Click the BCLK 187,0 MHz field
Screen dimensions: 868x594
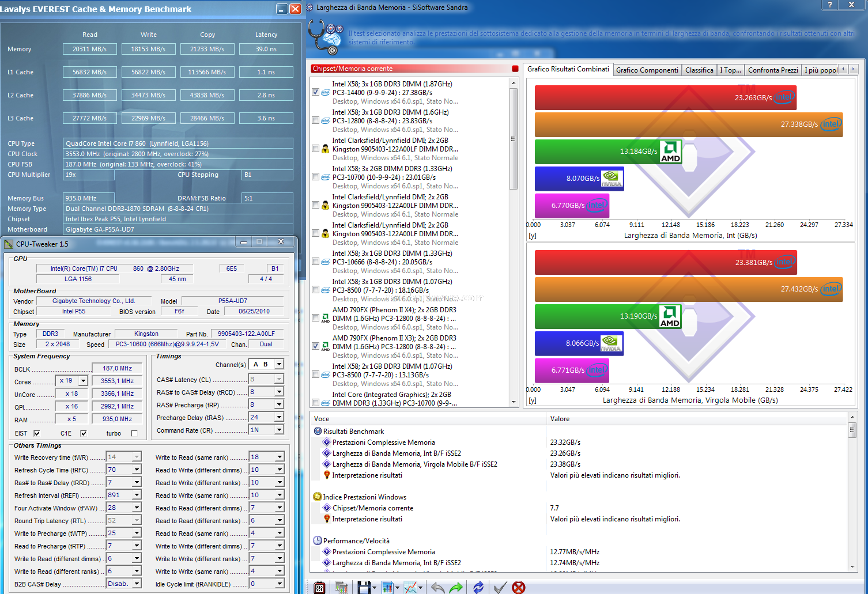pos(118,368)
